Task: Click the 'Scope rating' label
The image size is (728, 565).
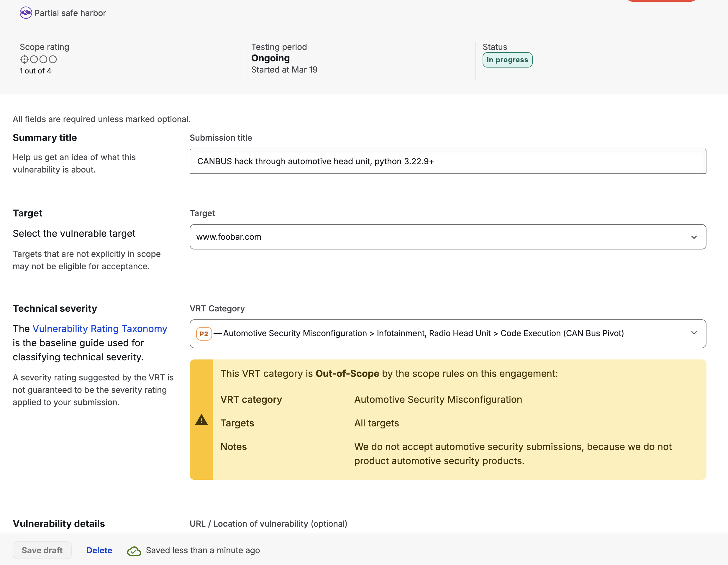Action: coord(44,47)
